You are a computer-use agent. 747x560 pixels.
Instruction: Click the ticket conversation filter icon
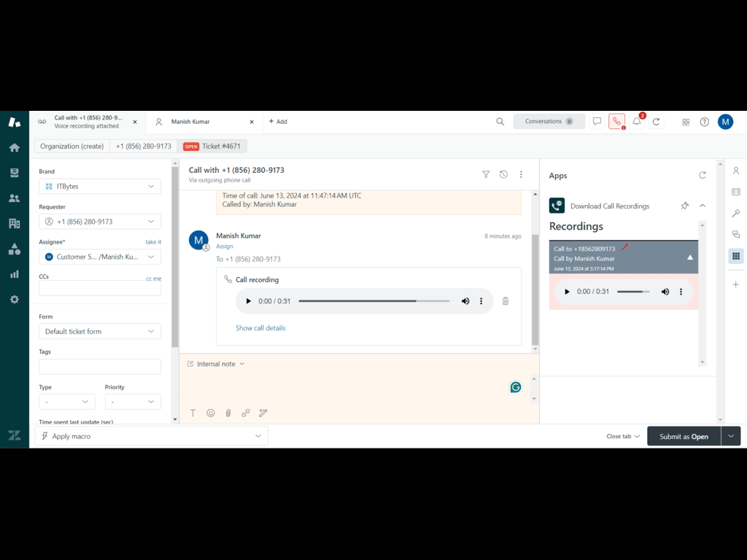click(486, 174)
